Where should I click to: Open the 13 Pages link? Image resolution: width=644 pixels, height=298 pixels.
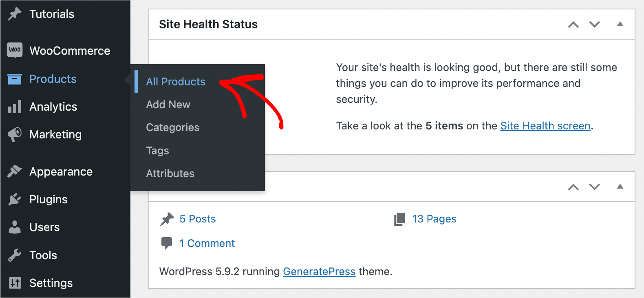tap(434, 219)
